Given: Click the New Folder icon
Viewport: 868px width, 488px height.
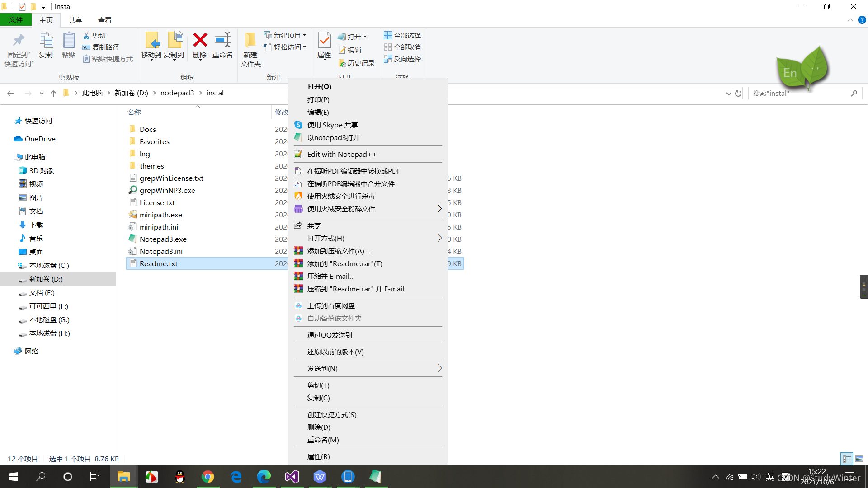Looking at the screenshot, I should click(x=250, y=41).
